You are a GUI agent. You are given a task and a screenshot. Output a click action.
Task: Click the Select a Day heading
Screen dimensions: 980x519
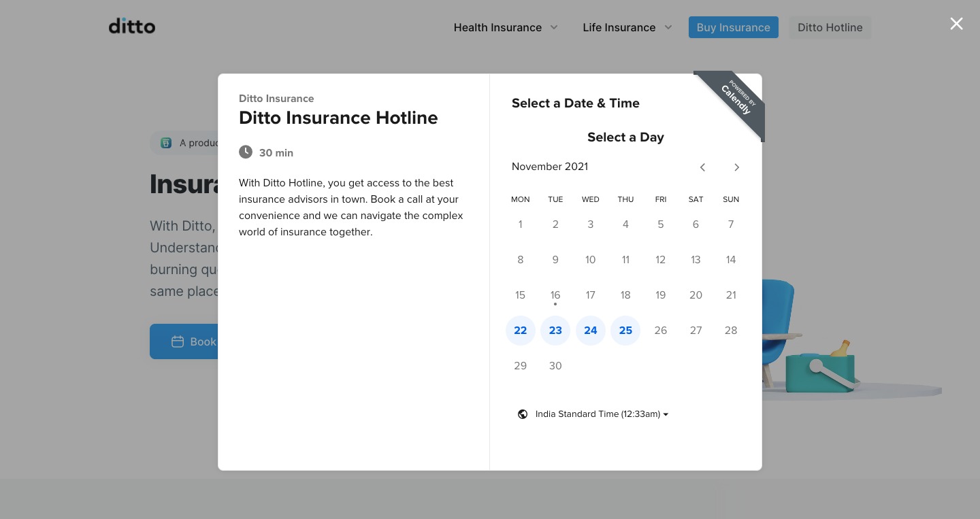[625, 137]
